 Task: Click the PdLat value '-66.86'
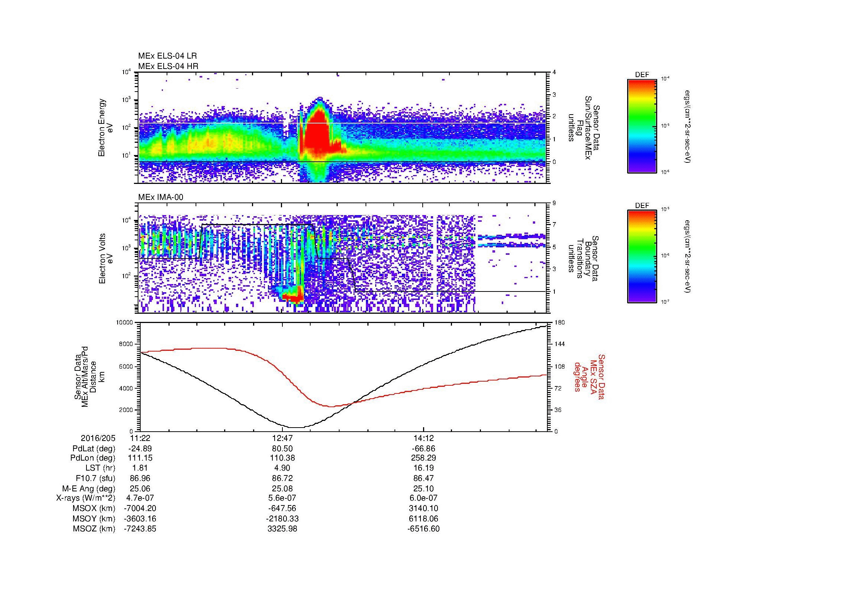pyautogui.click(x=424, y=449)
